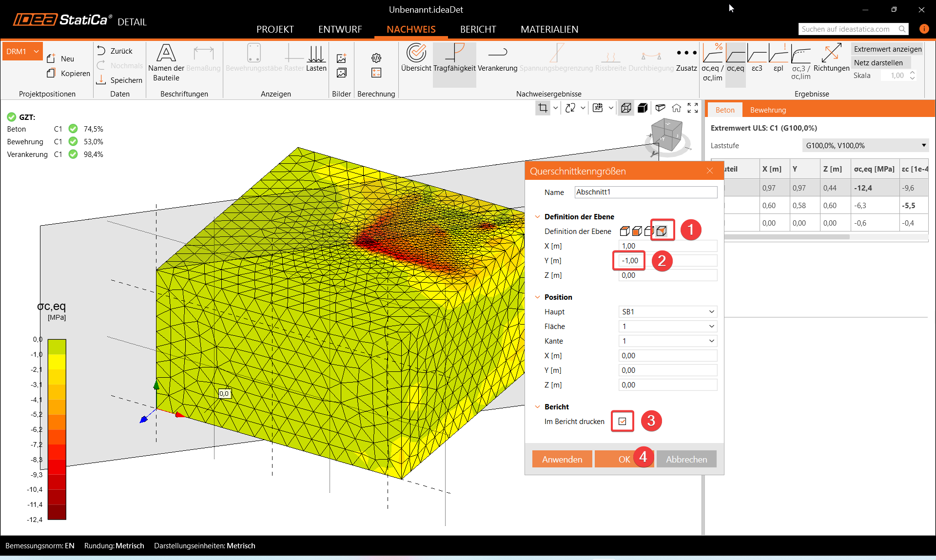Screen dimensions: 936x560
Task: Open the Haupt SB1 dropdown
Action: pyautogui.click(x=667, y=312)
